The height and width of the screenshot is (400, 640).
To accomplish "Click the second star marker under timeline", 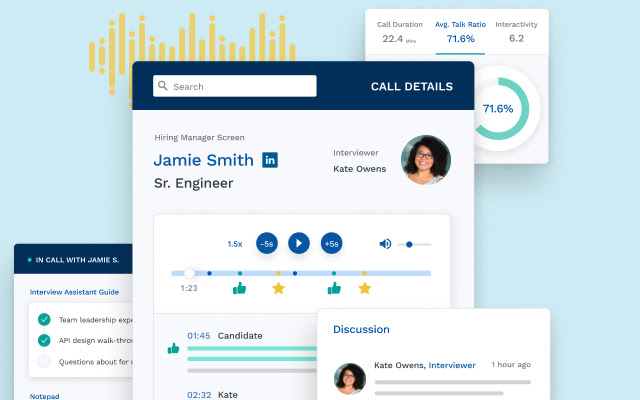I will (365, 288).
